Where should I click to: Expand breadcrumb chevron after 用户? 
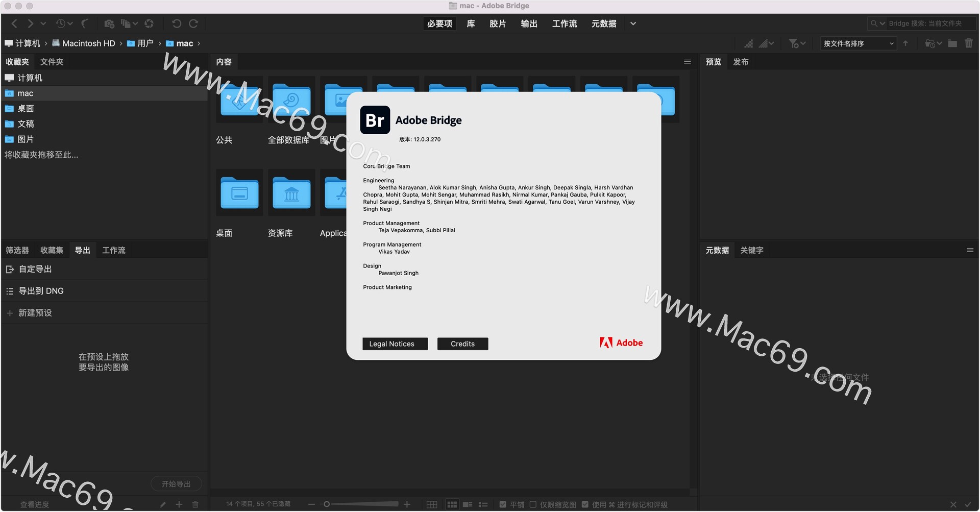[160, 43]
